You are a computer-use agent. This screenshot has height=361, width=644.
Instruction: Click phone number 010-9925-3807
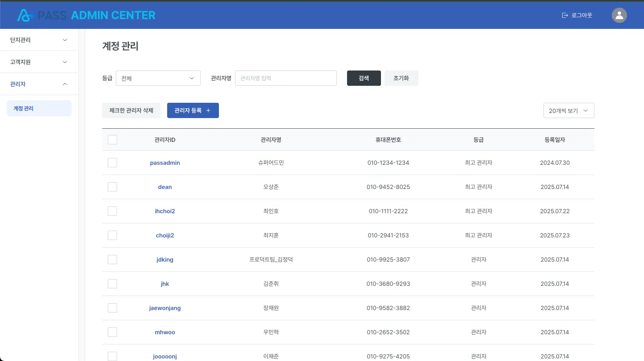(388, 259)
